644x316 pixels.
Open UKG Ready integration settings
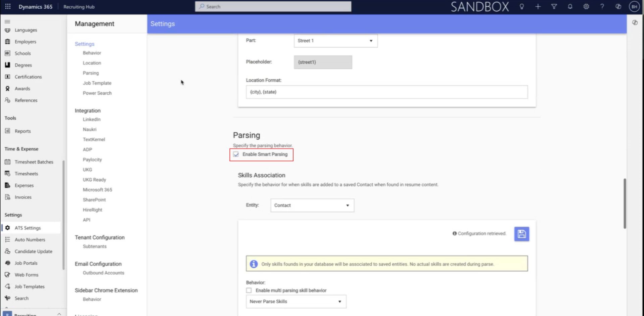click(x=94, y=180)
